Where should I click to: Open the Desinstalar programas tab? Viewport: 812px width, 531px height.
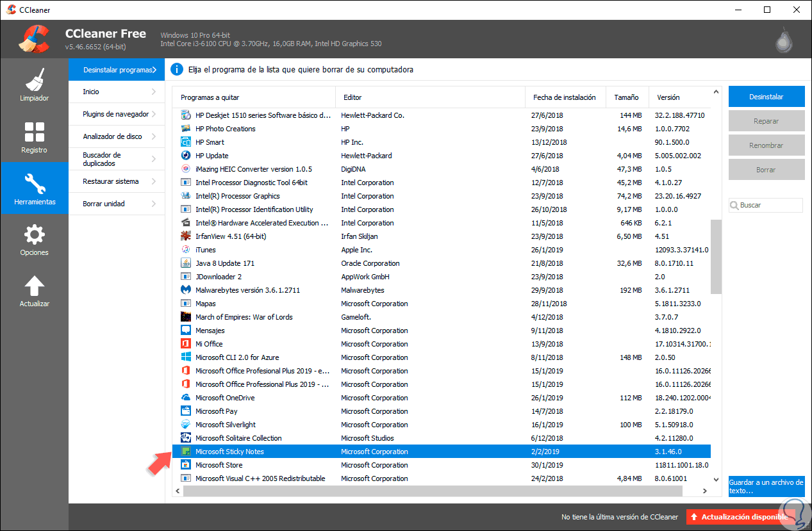pyautogui.click(x=117, y=69)
